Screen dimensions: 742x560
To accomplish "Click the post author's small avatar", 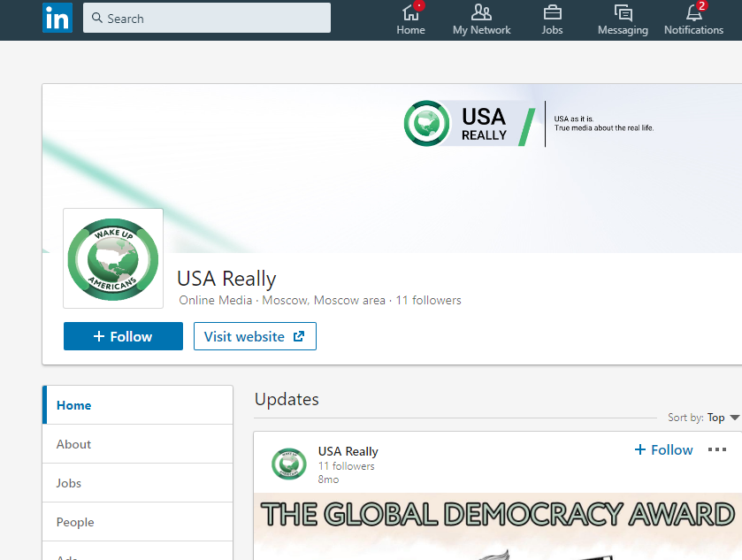I will (x=289, y=464).
